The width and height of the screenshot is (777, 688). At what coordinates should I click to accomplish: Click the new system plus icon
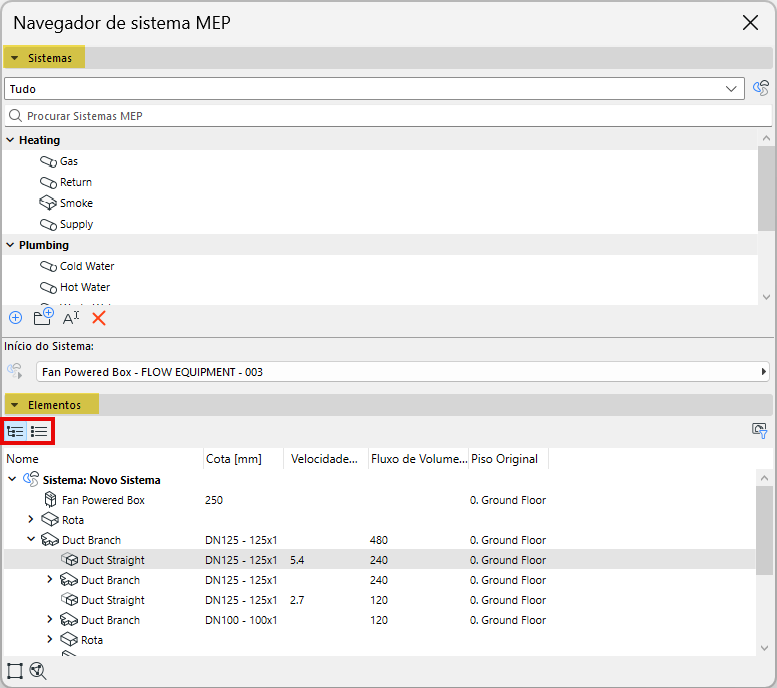point(15,318)
